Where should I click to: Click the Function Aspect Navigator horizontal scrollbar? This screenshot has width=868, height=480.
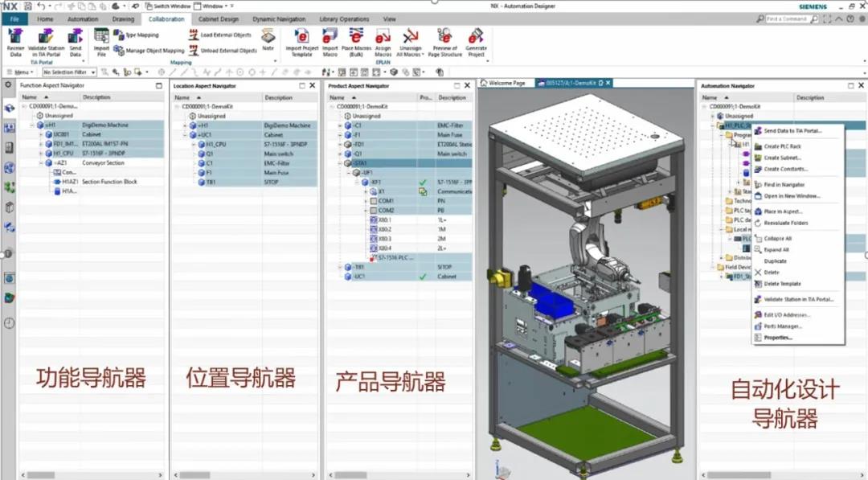[x=91, y=475]
